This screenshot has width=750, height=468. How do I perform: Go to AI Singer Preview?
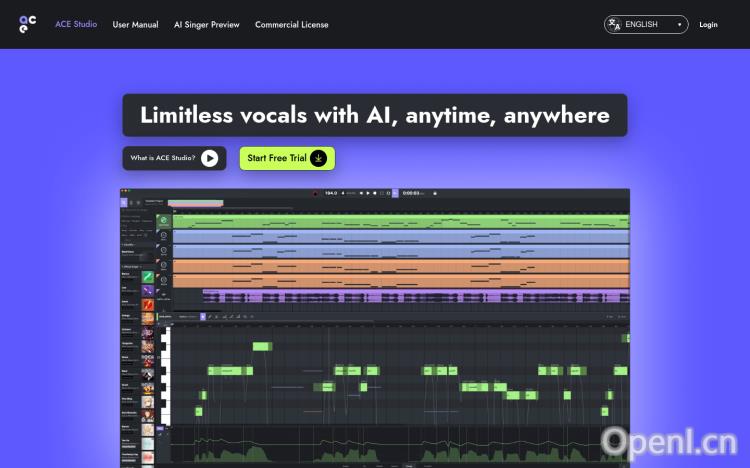click(206, 24)
